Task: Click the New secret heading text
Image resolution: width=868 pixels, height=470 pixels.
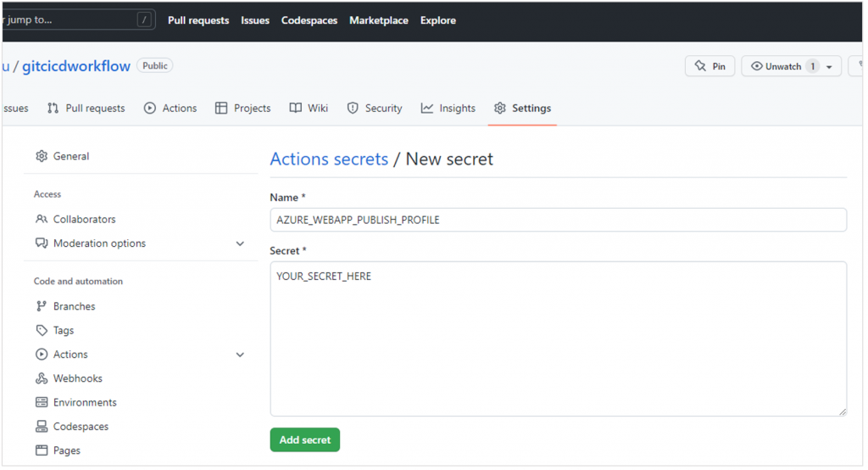Action: pos(449,159)
